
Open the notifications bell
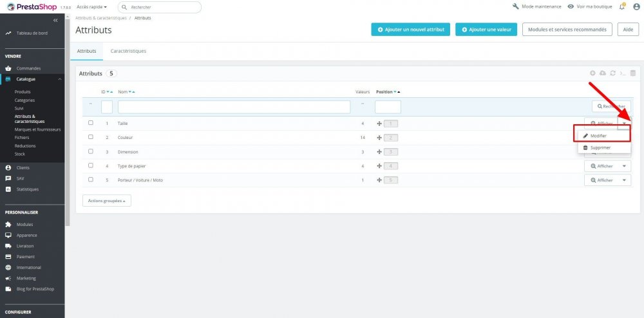click(622, 6)
